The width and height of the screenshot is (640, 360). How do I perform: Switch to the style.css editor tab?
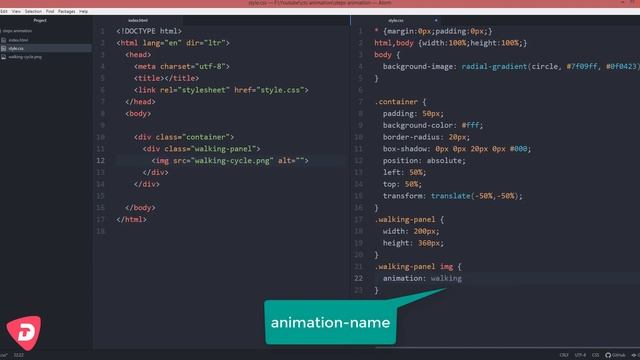(x=396, y=20)
